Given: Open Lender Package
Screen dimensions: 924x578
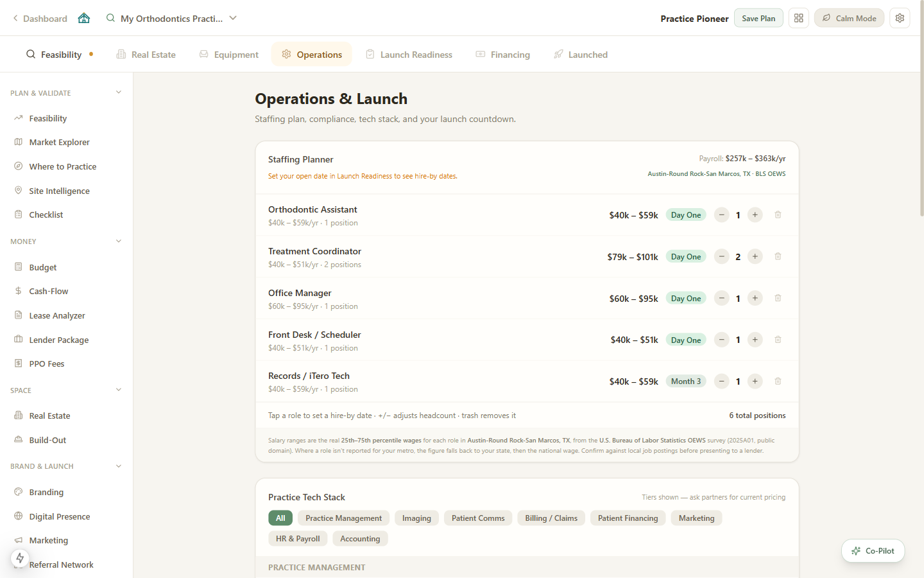Looking at the screenshot, I should coord(66,340).
